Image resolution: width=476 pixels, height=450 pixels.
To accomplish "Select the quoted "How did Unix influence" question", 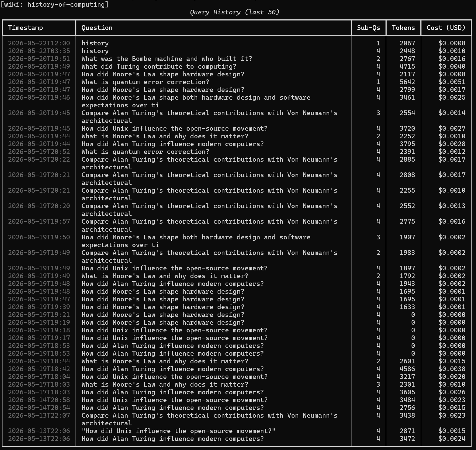I will coord(178,431).
